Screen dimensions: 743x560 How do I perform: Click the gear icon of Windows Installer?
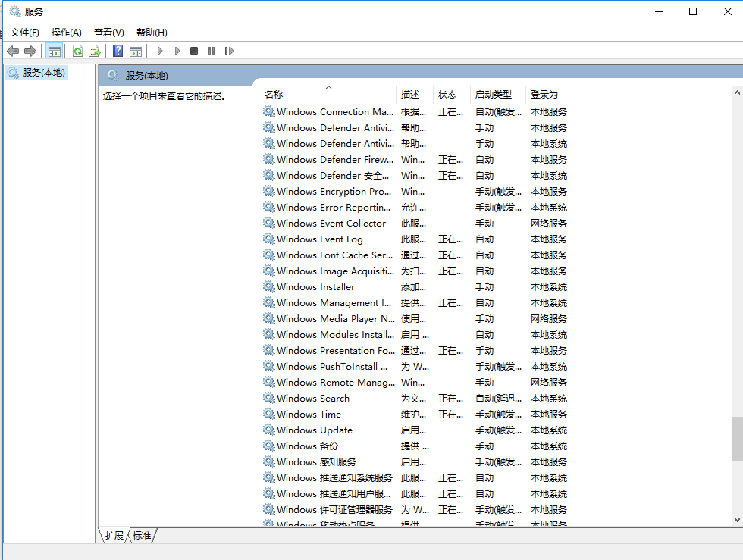click(x=269, y=286)
